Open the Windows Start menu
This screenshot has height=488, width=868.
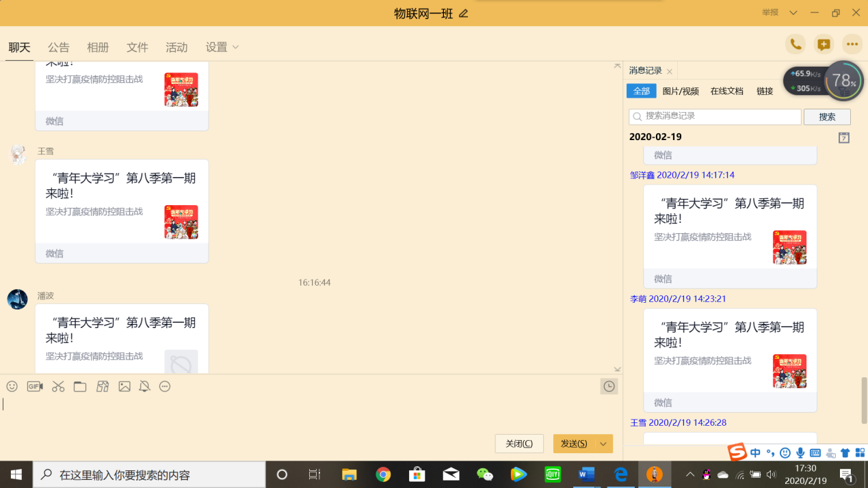click(x=16, y=474)
